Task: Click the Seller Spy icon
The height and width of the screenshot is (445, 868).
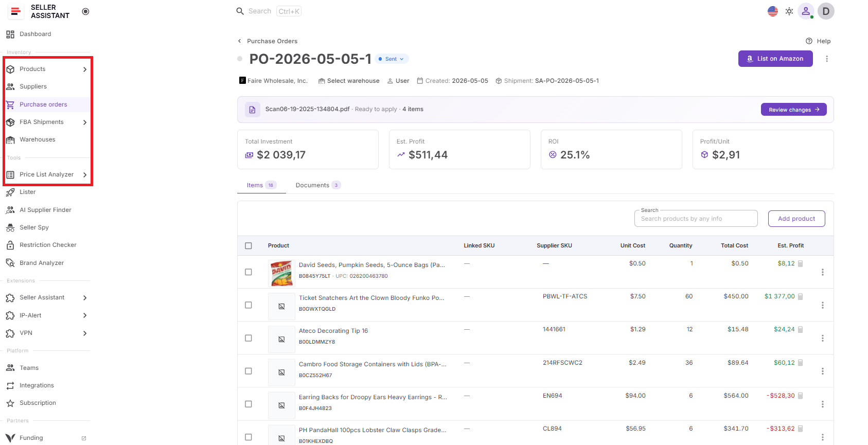Action: (x=10, y=227)
